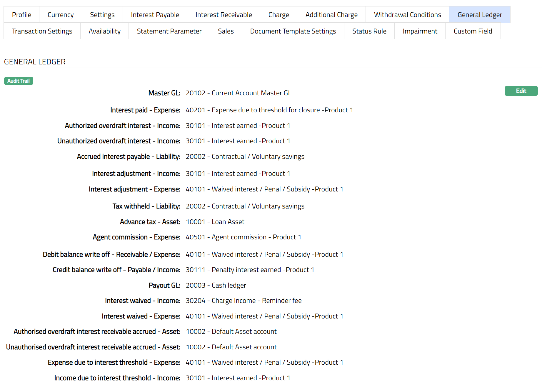Select the Settings tab
Screen dimensions: 542x392
click(x=102, y=15)
